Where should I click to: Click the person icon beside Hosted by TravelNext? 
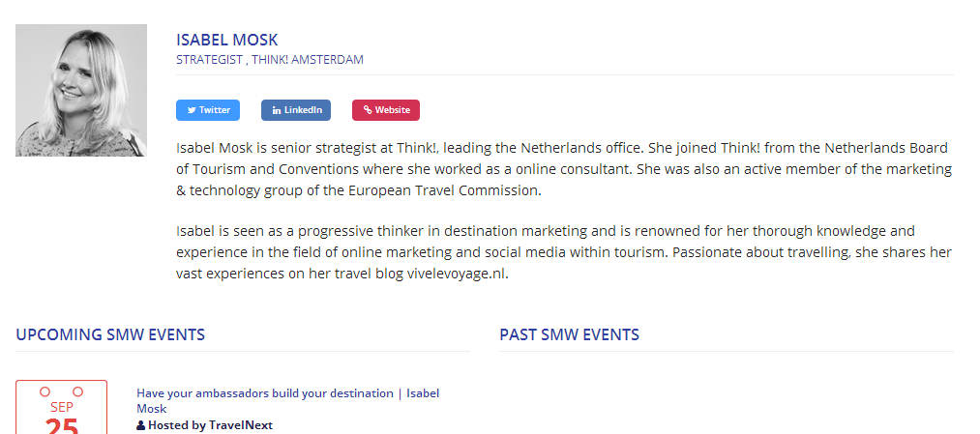point(140,425)
